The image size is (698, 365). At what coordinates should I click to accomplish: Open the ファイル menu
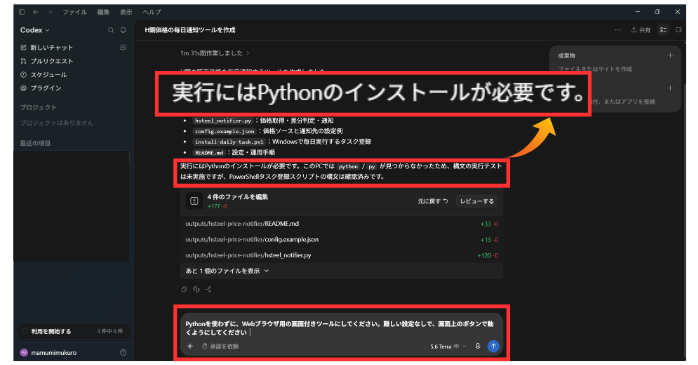coord(74,12)
